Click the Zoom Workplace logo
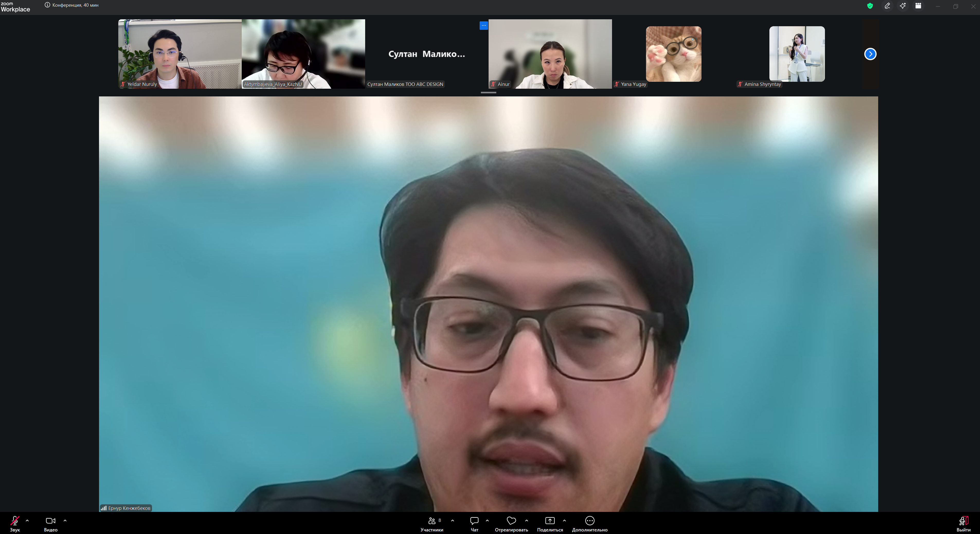Screen dimensions: 980x534 (x=15, y=7)
